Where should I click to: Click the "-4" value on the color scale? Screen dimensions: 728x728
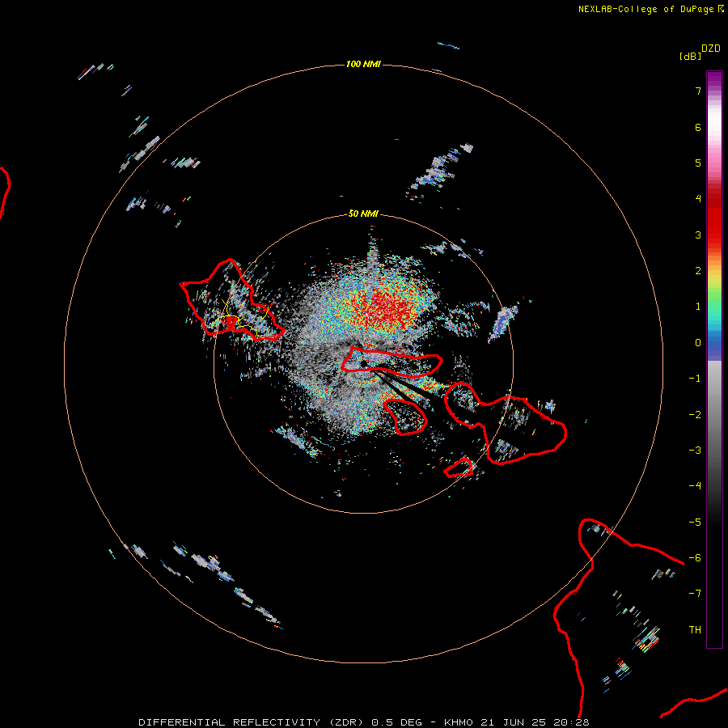tap(695, 486)
